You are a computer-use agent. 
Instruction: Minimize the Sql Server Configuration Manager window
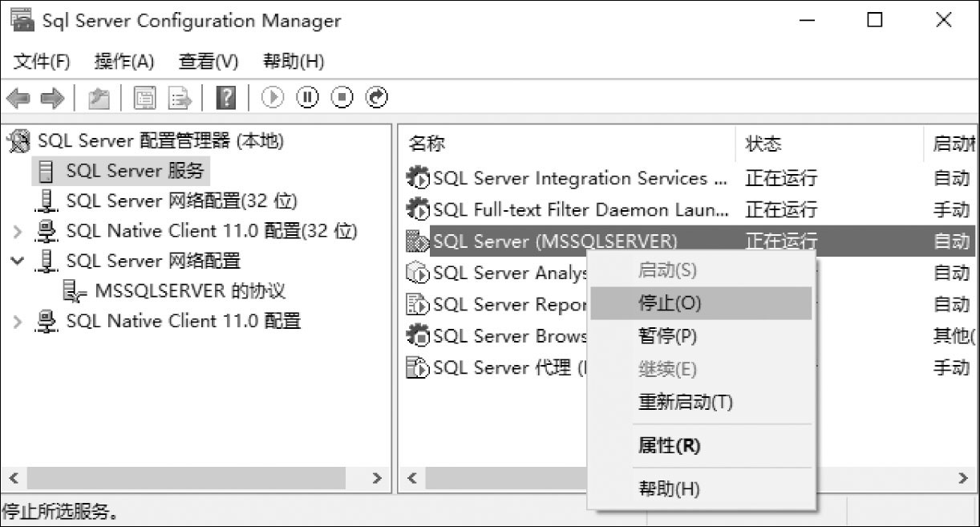pos(808,20)
